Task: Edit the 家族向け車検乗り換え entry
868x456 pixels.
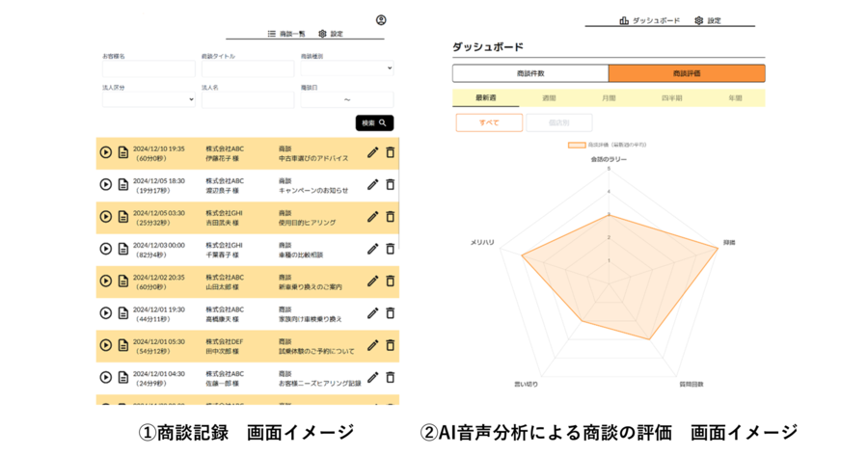Action: (372, 313)
